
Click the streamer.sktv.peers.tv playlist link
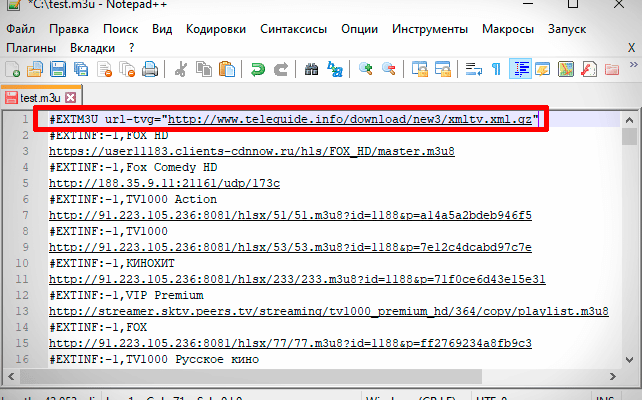click(329, 311)
